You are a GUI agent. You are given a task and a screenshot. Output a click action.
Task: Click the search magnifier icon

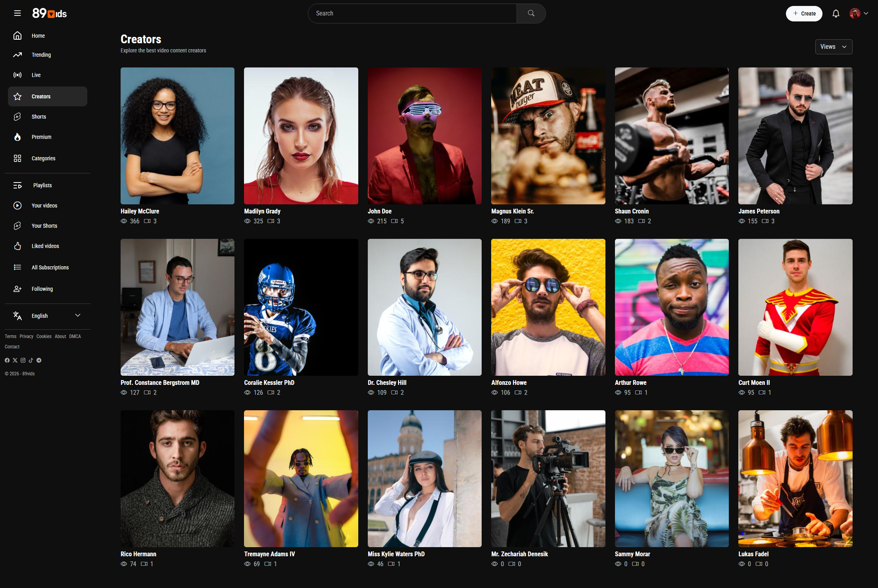531,13
